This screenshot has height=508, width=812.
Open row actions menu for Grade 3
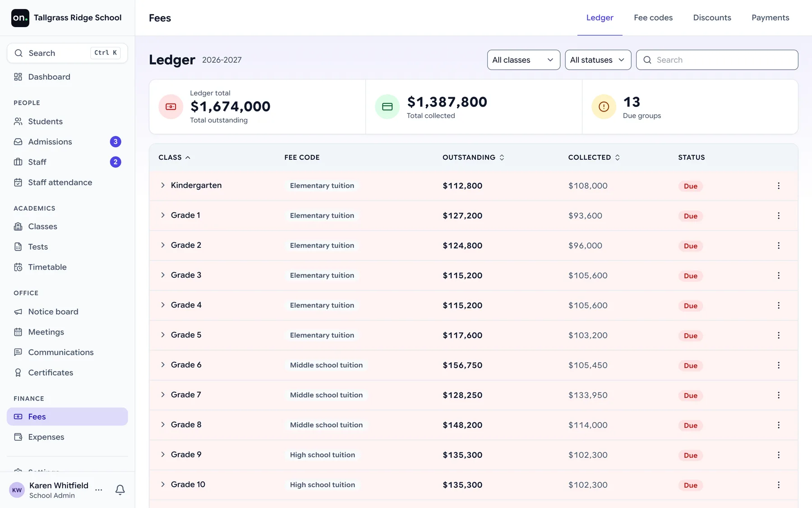pyautogui.click(x=779, y=275)
